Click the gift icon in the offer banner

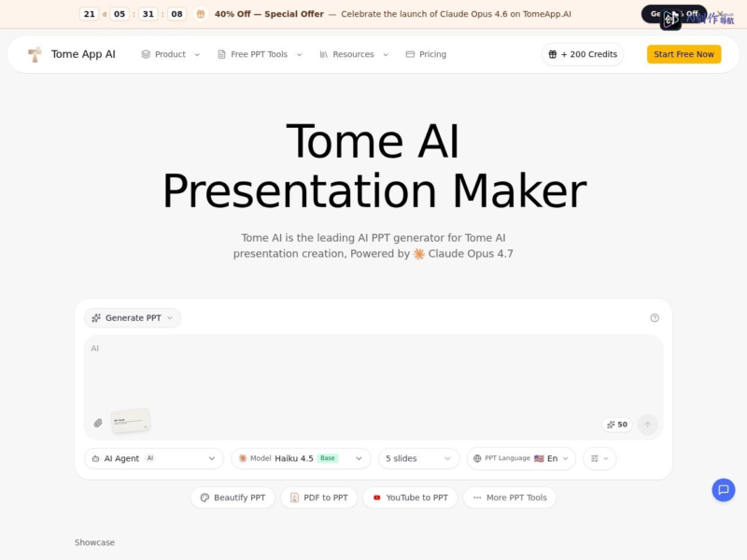point(201,14)
